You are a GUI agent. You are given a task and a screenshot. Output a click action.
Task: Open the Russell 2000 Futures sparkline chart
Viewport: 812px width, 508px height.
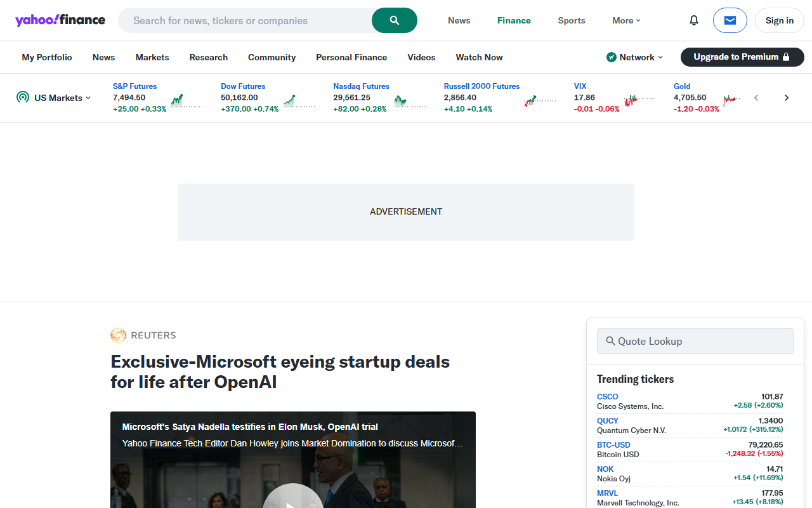540,100
